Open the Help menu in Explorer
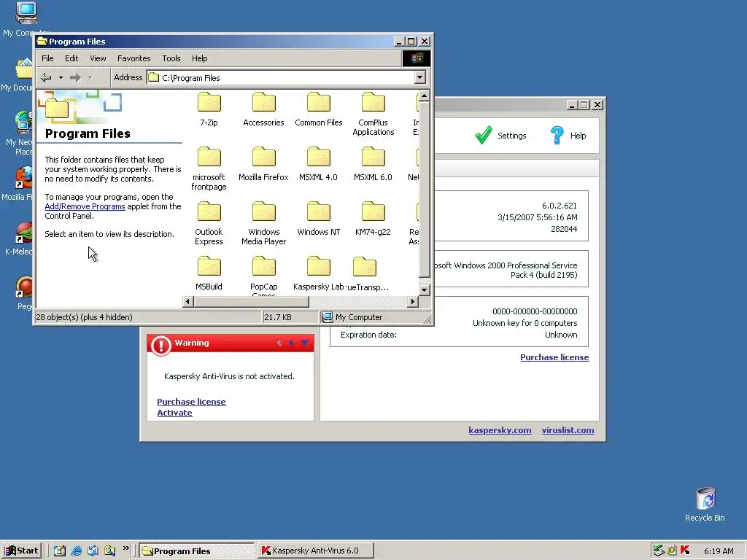The image size is (747, 560). [200, 58]
